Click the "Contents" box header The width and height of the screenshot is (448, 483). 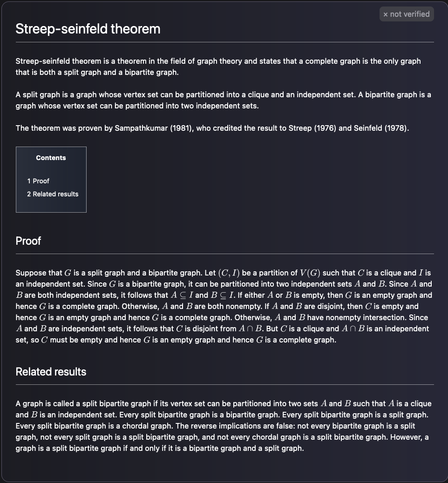[51, 158]
